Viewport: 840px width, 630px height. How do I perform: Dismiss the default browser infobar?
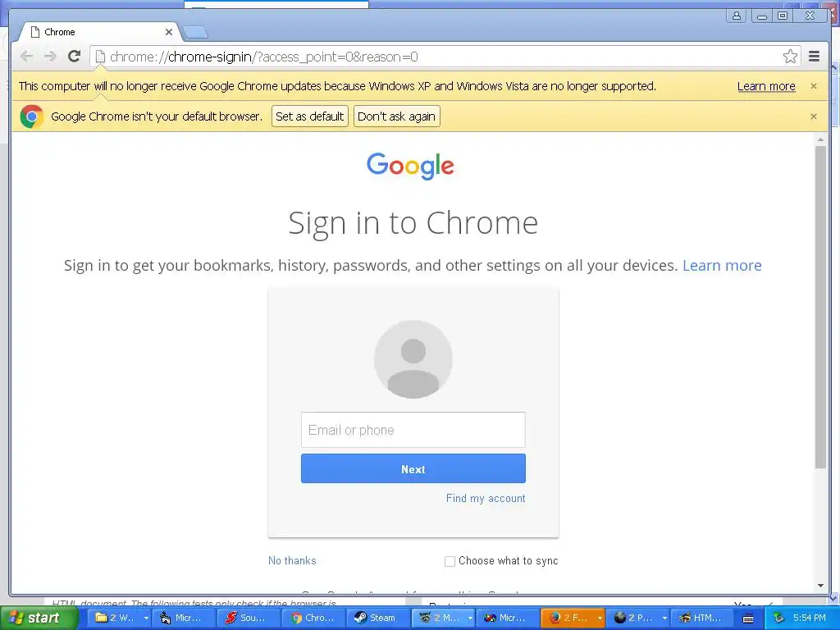point(813,116)
